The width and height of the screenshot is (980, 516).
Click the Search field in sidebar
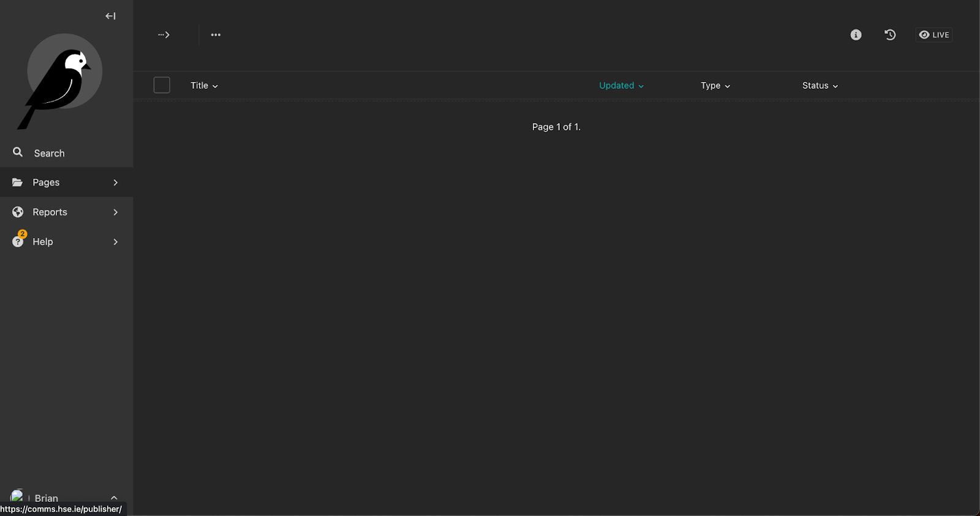(66, 153)
